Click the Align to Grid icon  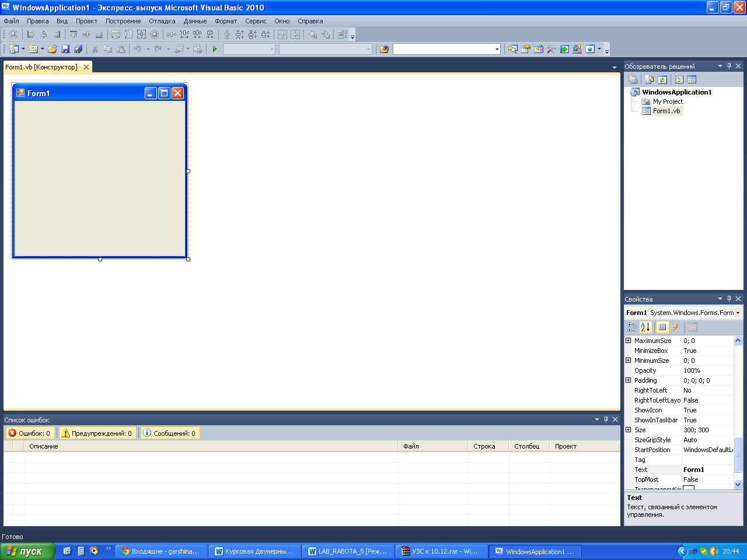(13, 34)
